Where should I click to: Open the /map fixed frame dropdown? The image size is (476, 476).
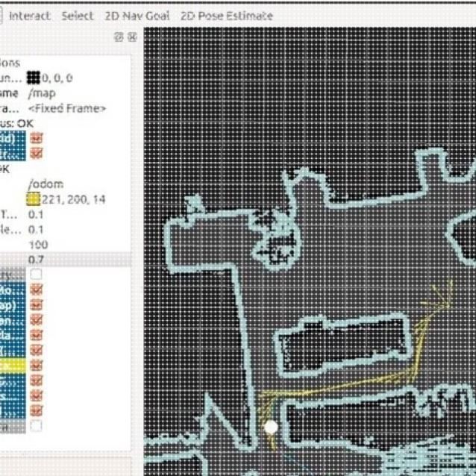[42, 93]
